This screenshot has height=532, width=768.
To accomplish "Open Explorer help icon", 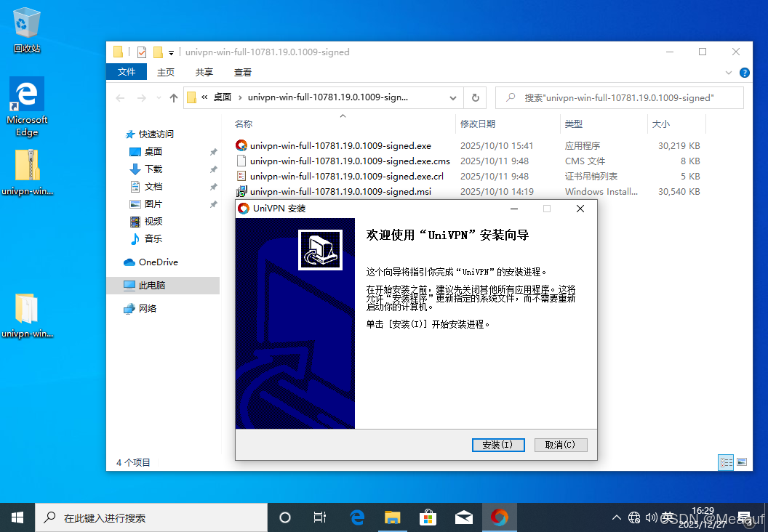I will [x=745, y=73].
